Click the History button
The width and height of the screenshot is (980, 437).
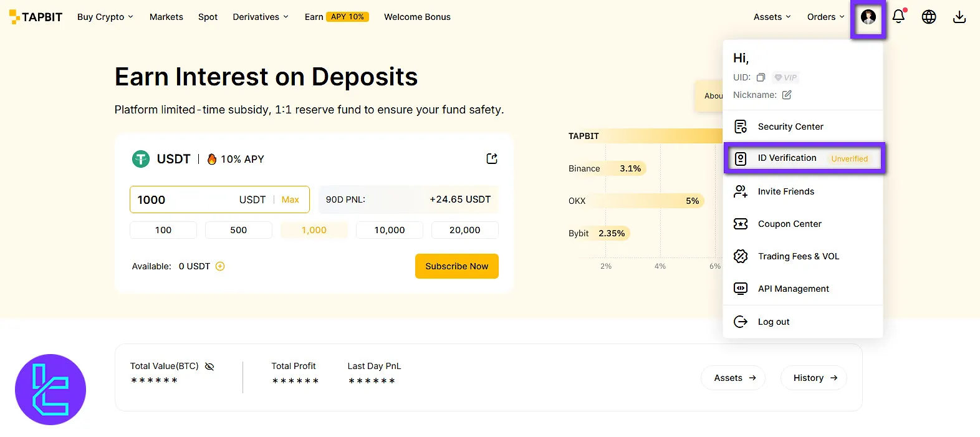[x=814, y=378]
